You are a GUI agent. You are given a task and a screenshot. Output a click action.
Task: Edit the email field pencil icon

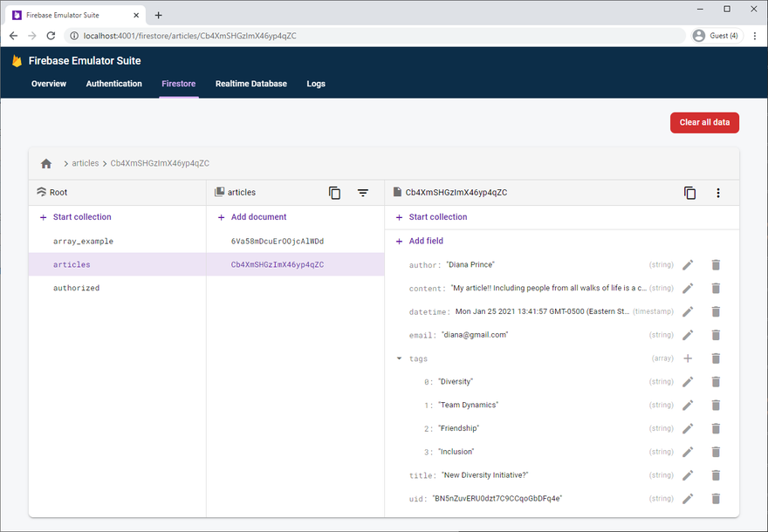pyautogui.click(x=688, y=335)
